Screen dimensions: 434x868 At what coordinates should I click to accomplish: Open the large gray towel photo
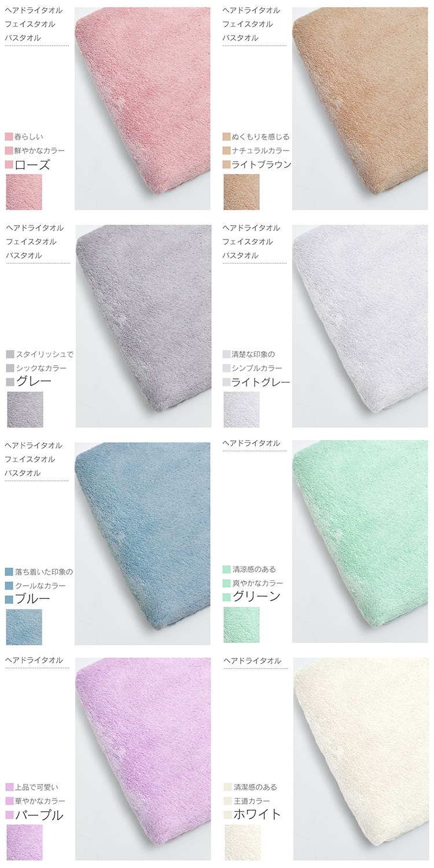click(144, 326)
